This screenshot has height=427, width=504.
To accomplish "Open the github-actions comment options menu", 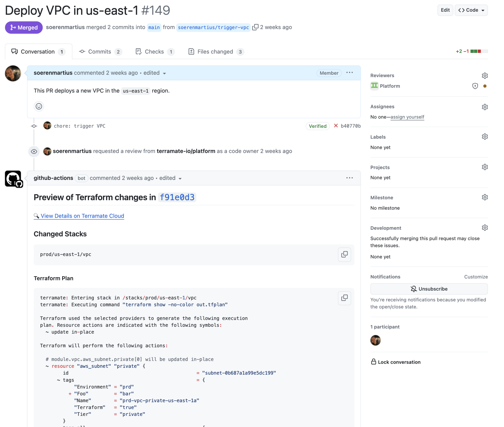I will [x=349, y=178].
